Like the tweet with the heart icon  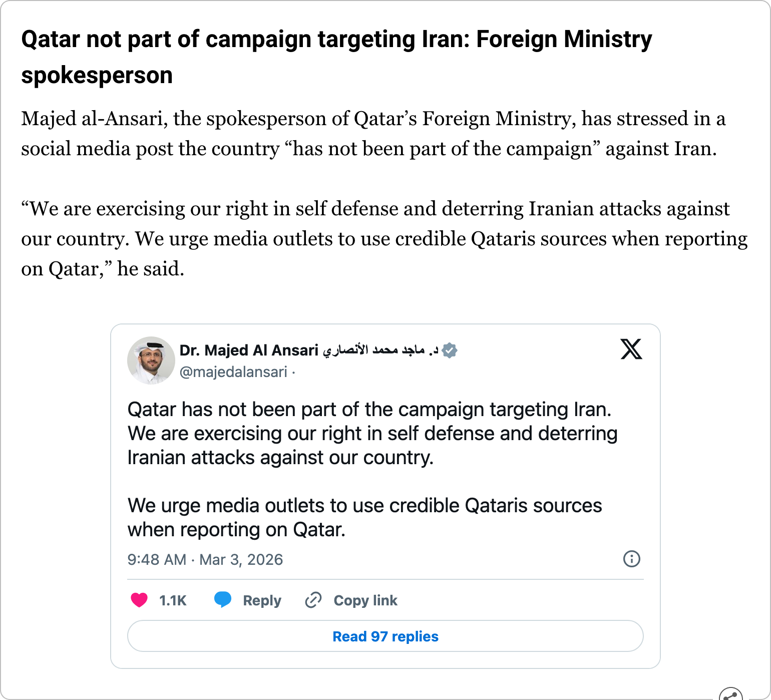click(139, 600)
